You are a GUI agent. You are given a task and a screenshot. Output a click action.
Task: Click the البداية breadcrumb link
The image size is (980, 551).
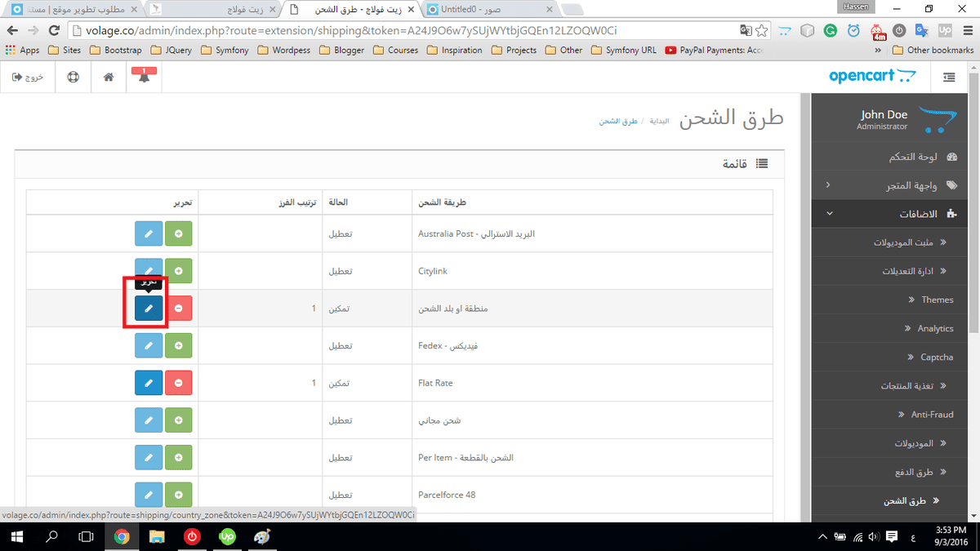pyautogui.click(x=658, y=121)
